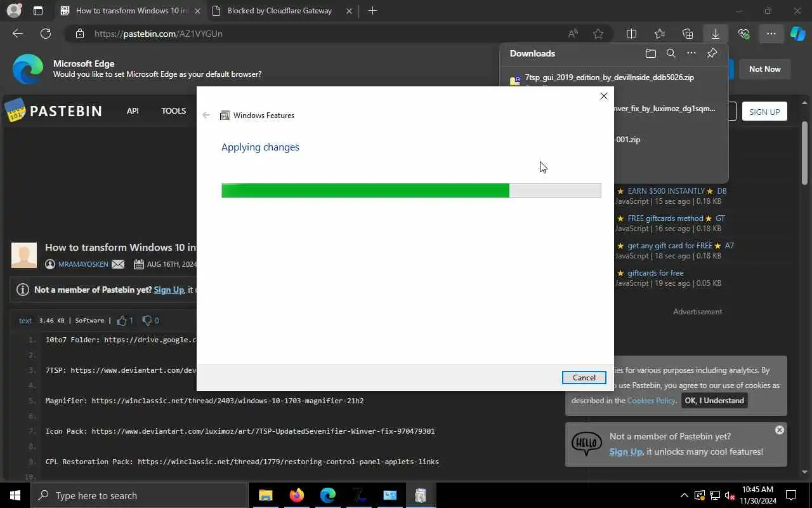Image resolution: width=812 pixels, height=508 pixels.
Task: Open Firefox from the taskbar
Action: (x=296, y=495)
